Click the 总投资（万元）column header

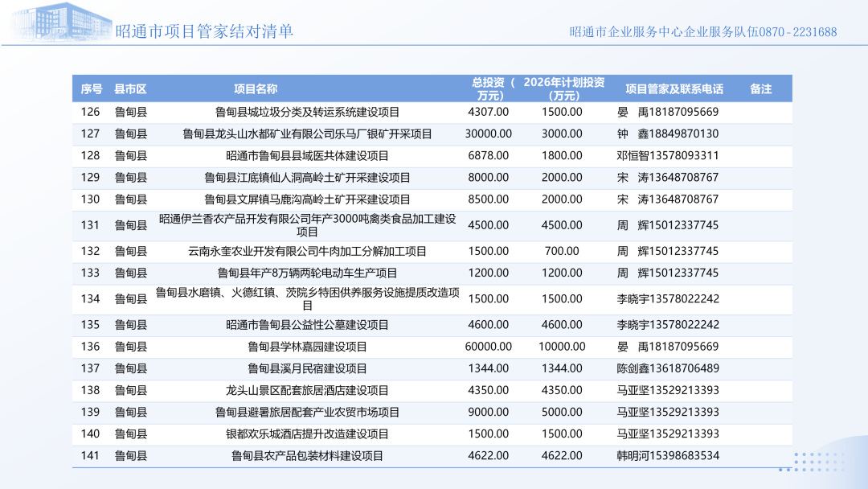pyautogui.click(x=493, y=88)
